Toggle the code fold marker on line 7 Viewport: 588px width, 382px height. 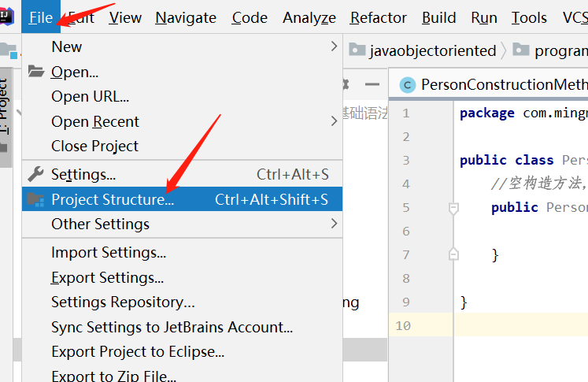pos(453,254)
